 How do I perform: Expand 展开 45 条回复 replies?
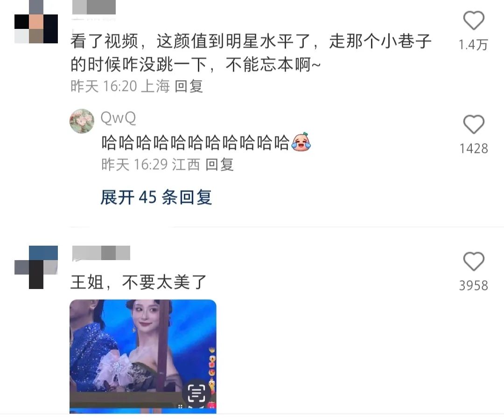tap(156, 197)
